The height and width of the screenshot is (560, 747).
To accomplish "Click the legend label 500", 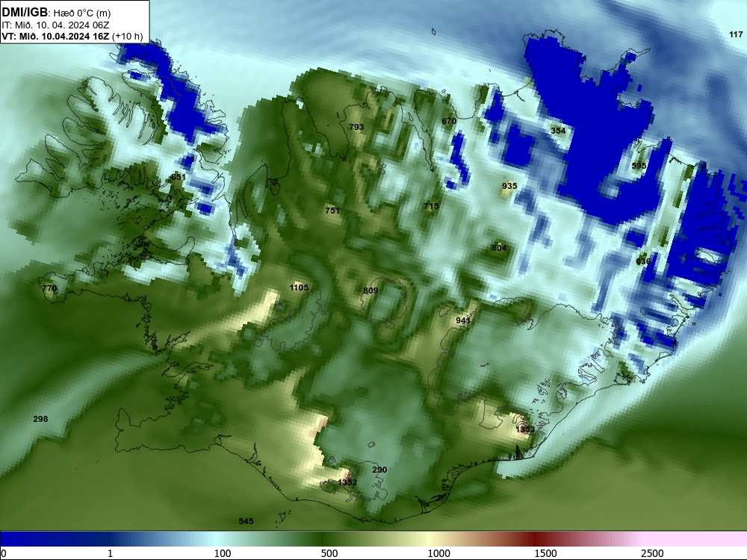I will pos(329,553).
